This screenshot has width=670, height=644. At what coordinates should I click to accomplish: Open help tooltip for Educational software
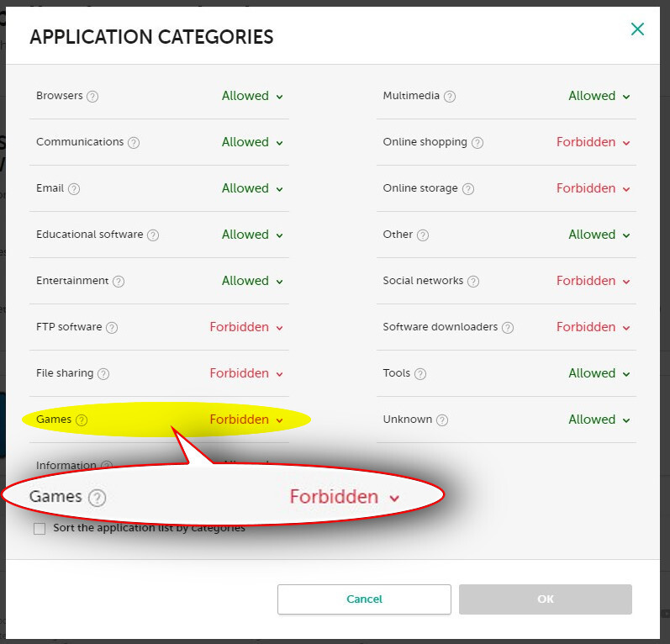pos(153,235)
